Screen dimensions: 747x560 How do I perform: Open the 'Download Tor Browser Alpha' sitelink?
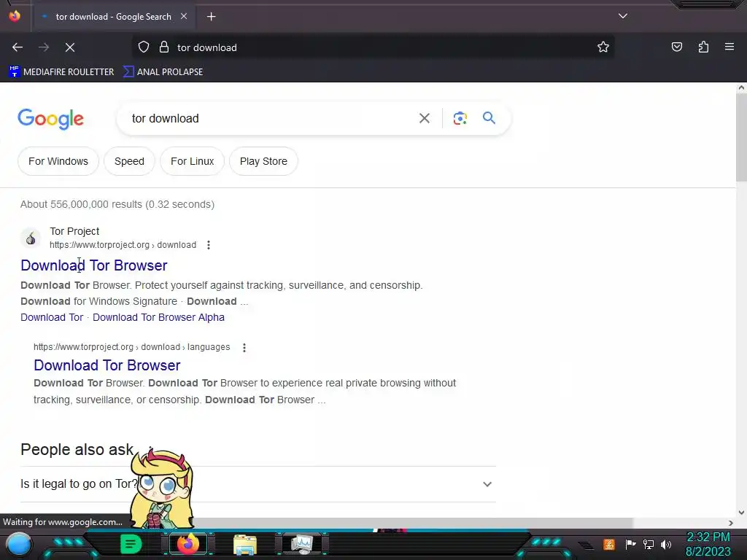pyautogui.click(x=158, y=318)
